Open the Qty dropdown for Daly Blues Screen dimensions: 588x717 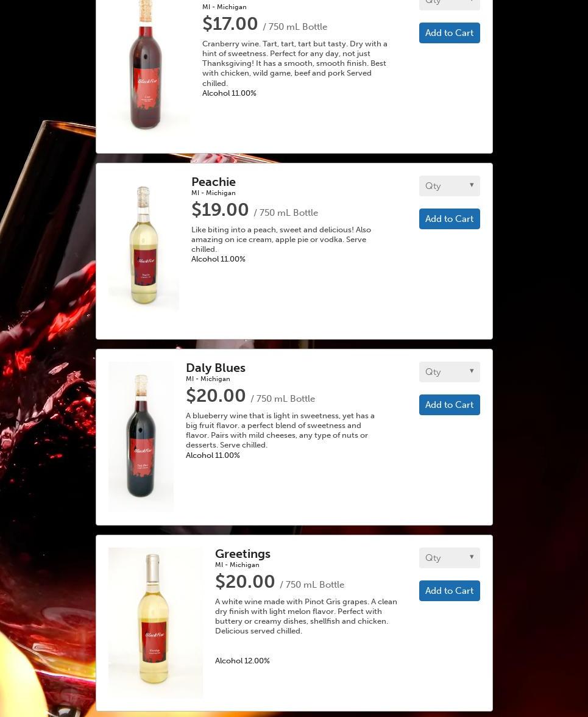(x=449, y=372)
